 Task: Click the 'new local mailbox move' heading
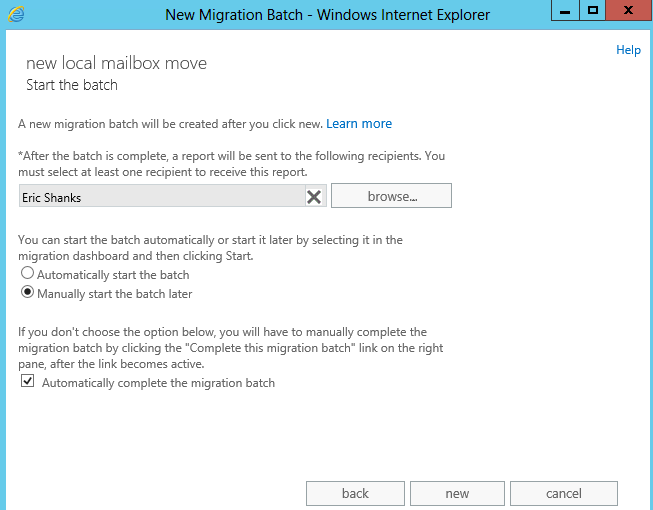[116, 63]
